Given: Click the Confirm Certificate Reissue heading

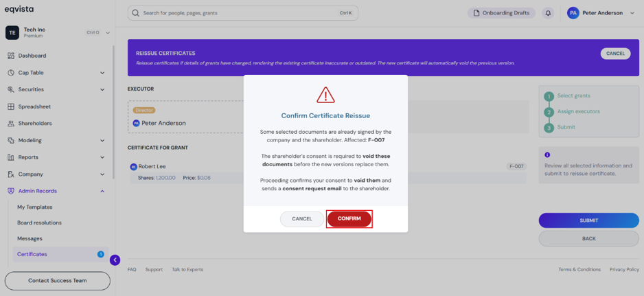Looking at the screenshot, I should point(325,116).
